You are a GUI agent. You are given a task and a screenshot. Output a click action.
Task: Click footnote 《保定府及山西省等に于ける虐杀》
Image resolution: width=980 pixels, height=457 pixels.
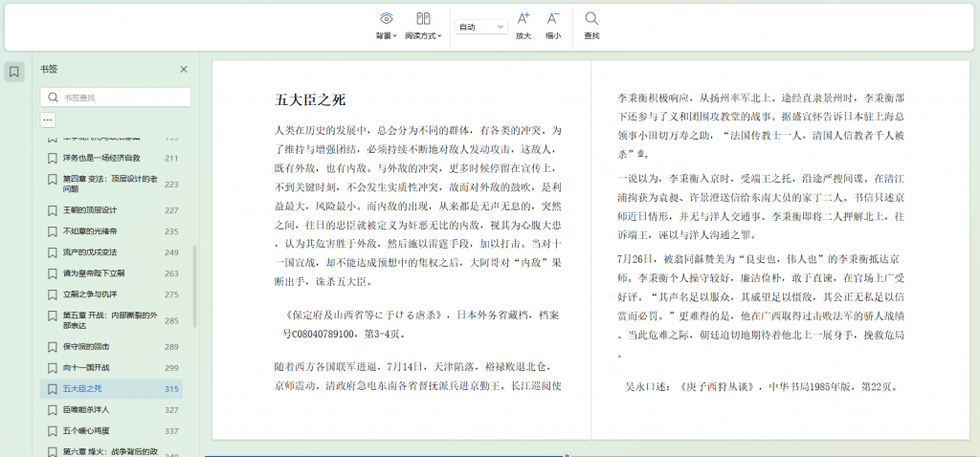367,315
